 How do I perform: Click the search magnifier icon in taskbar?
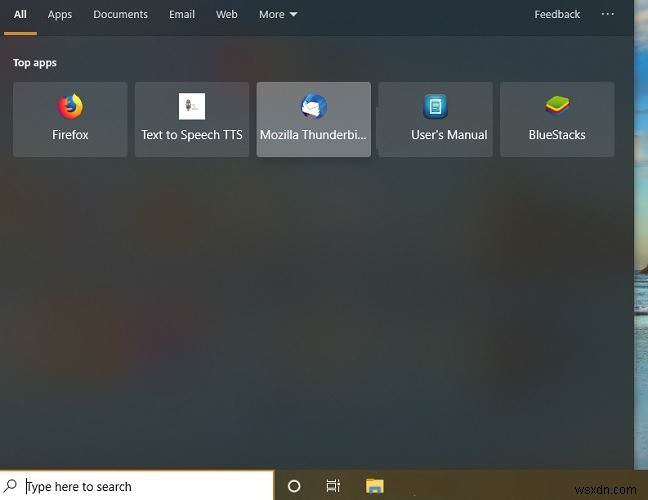(x=10, y=486)
